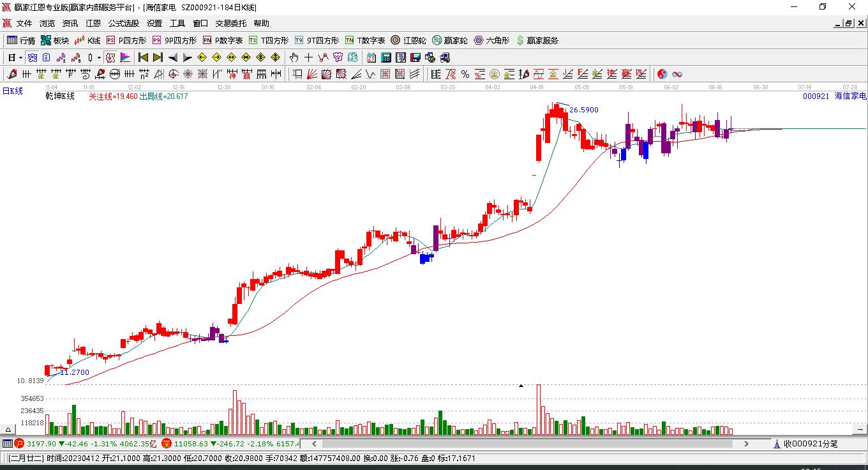This screenshot has height=470, width=868.
Task: Click the 深 Shenzhen index badge
Action: (x=167, y=444)
